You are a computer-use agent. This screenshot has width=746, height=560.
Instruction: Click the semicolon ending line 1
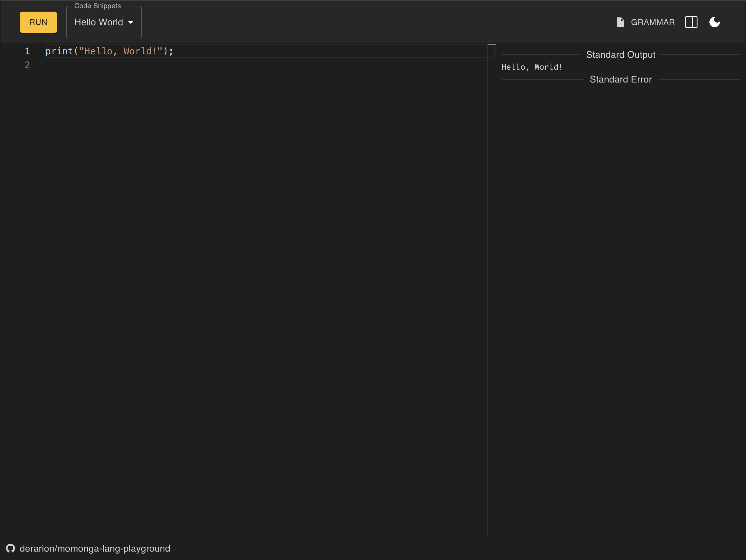tap(171, 51)
